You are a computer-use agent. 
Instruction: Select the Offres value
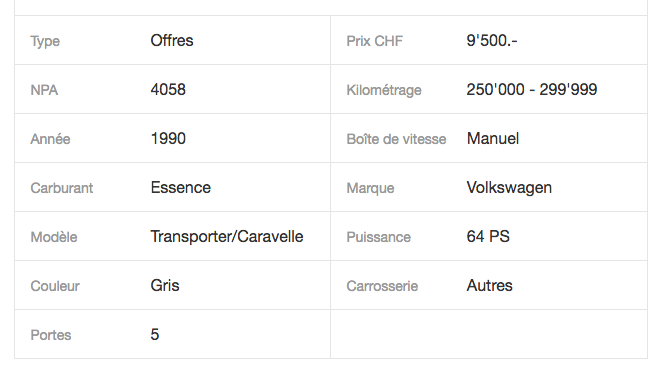coord(172,41)
